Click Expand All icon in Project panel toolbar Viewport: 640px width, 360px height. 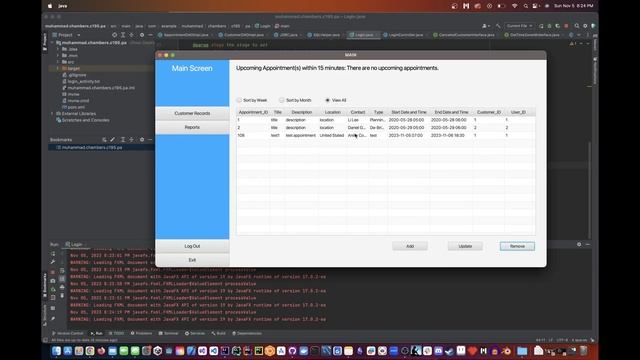pos(123,35)
